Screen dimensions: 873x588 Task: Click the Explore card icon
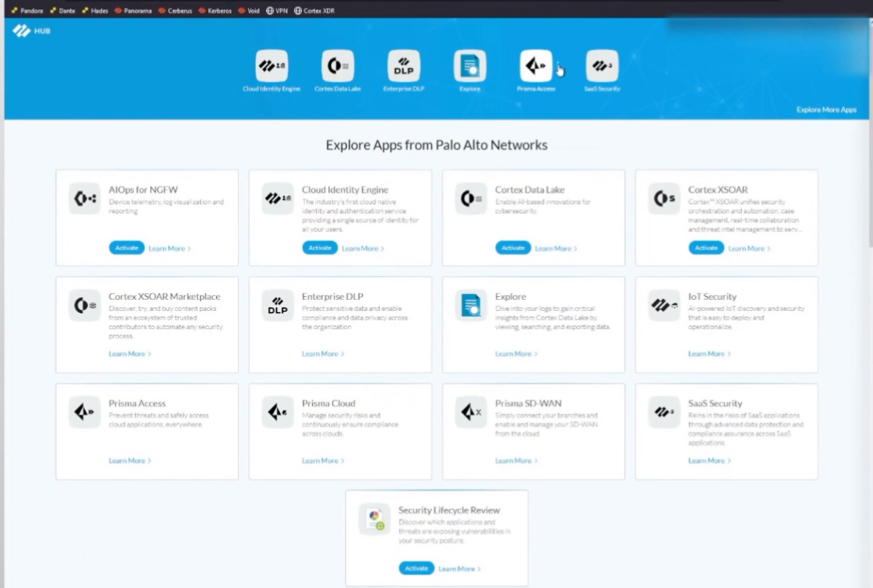(x=471, y=305)
